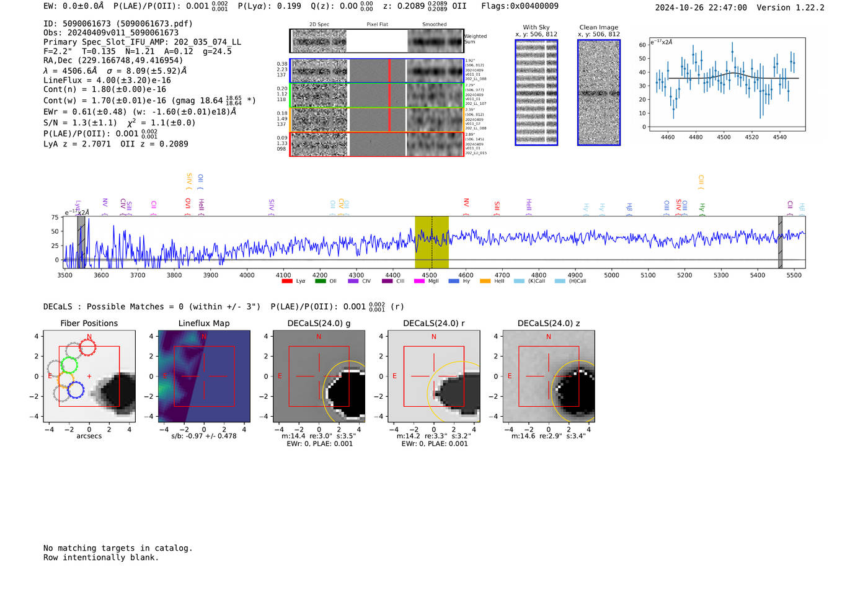The height and width of the screenshot is (591, 868).
Task: Open the DECaLS g-band cutout
Action: [319, 376]
